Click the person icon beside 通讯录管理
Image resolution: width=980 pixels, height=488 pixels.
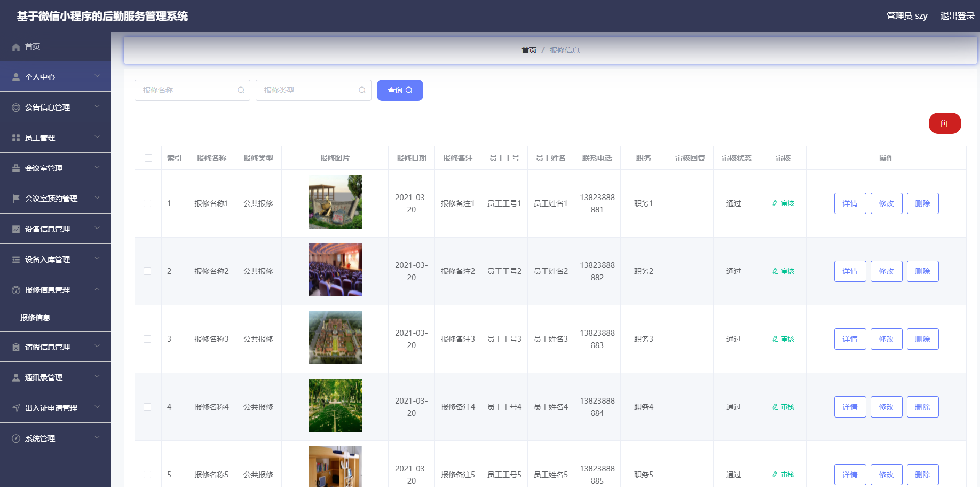[x=16, y=377]
